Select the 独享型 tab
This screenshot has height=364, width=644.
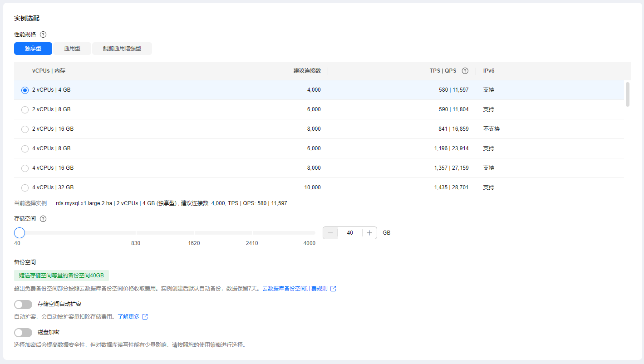33,49
